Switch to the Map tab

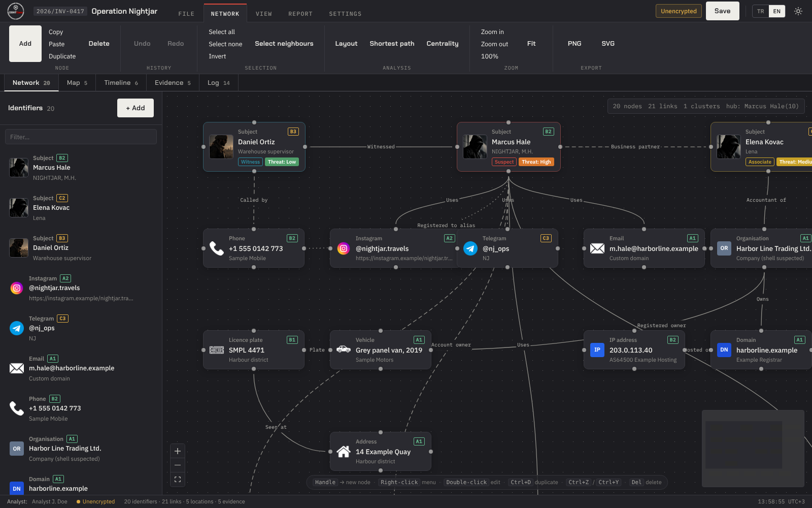(77, 83)
